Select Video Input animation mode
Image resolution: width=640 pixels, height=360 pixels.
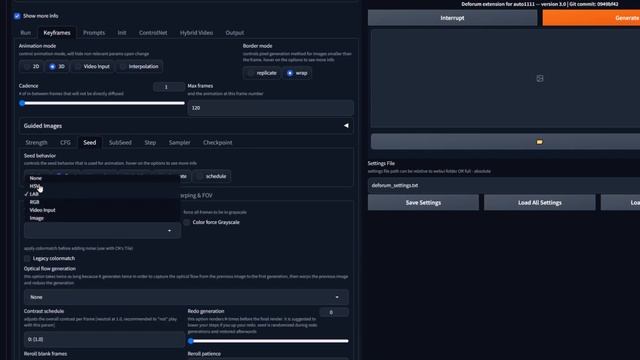pyautogui.click(x=92, y=67)
